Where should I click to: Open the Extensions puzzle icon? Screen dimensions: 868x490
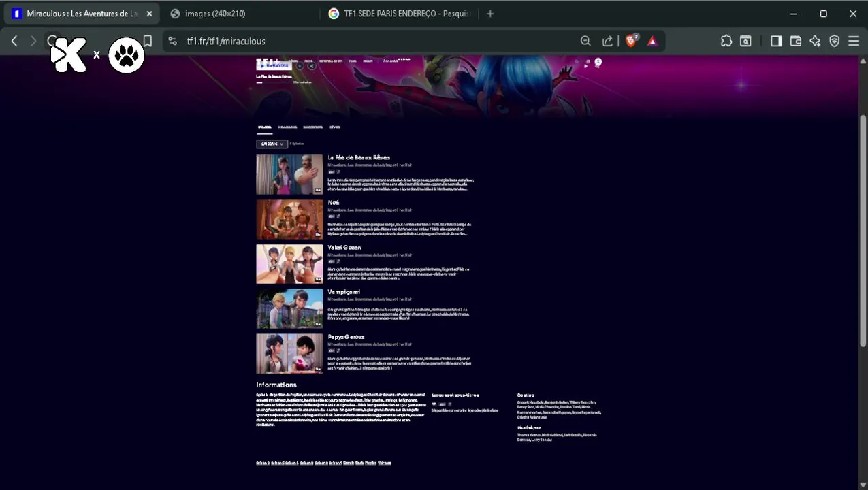click(726, 41)
